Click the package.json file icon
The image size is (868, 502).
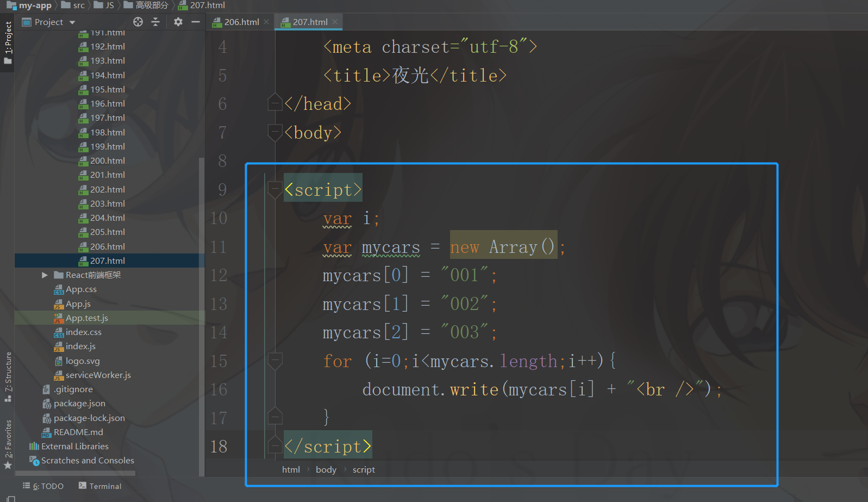[x=47, y=404]
